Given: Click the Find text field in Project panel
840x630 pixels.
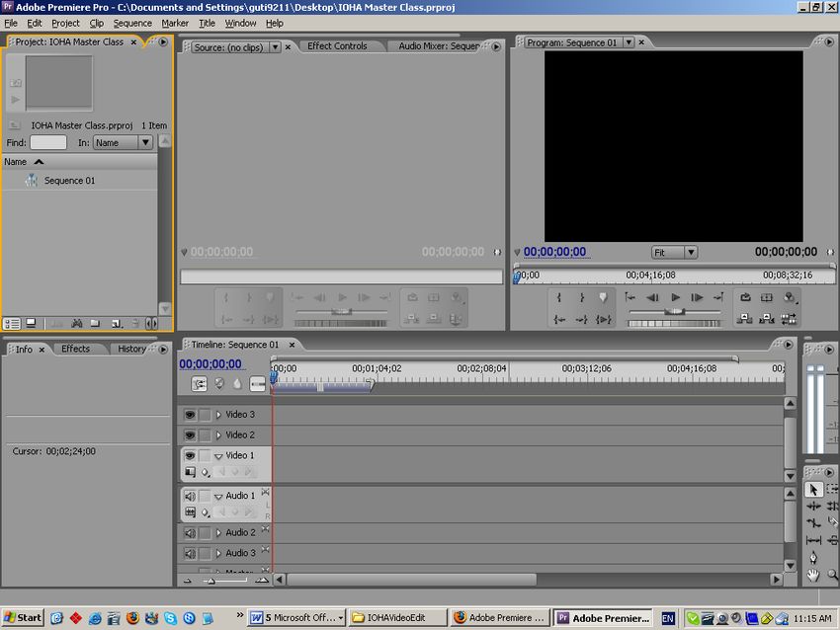Looking at the screenshot, I should [x=48, y=143].
